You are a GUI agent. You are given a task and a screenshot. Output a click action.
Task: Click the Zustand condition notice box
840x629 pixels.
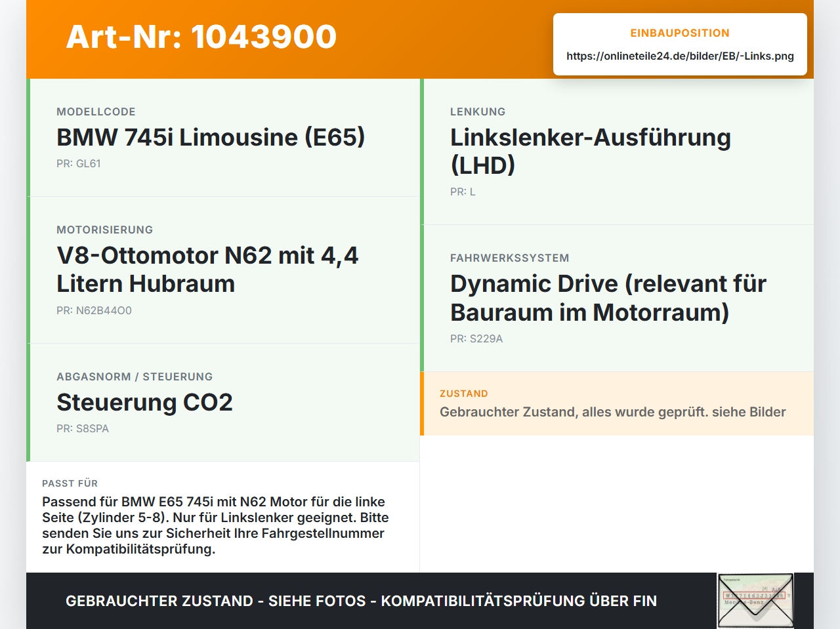[617, 403]
